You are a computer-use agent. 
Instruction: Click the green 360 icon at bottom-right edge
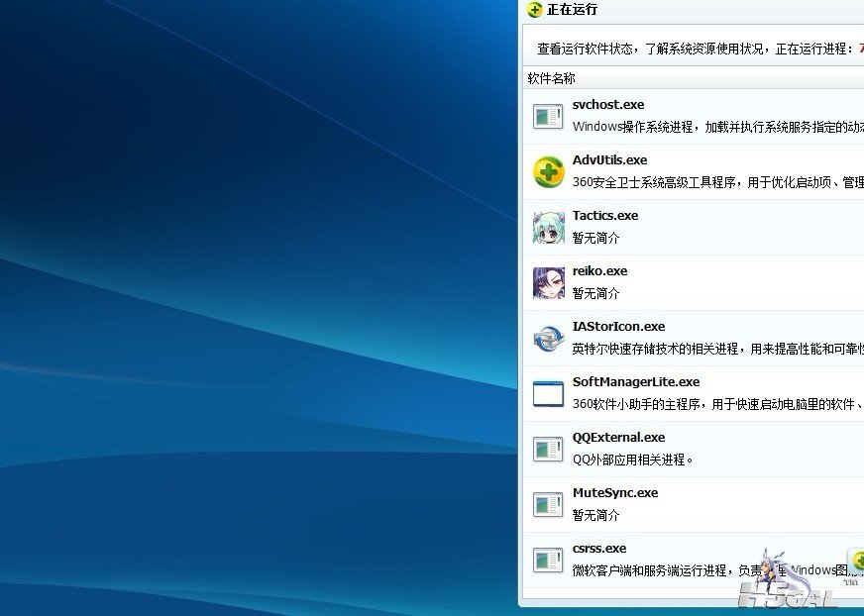[x=857, y=561]
